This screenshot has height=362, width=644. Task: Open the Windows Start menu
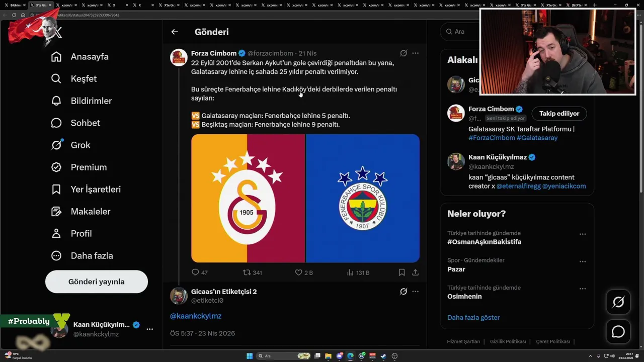[x=249, y=356]
